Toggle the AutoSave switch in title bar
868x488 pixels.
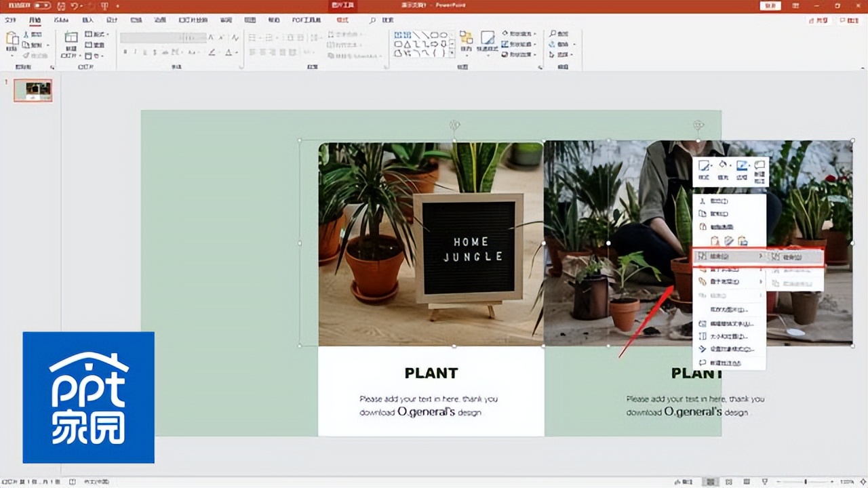point(41,5)
